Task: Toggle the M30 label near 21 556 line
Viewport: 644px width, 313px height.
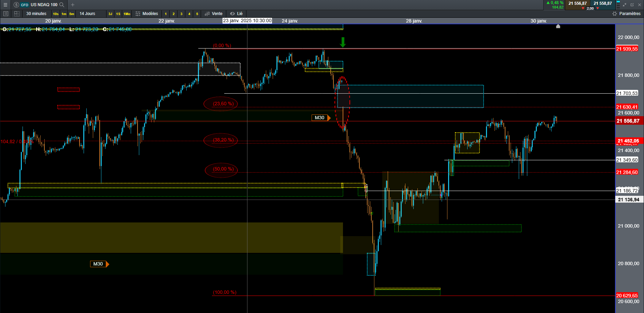Action: [321, 118]
